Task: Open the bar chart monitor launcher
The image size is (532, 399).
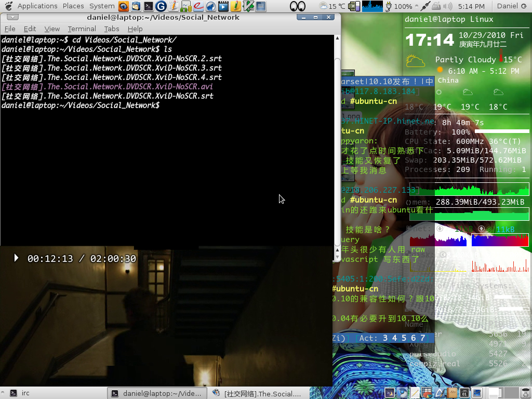Action: (x=186, y=6)
